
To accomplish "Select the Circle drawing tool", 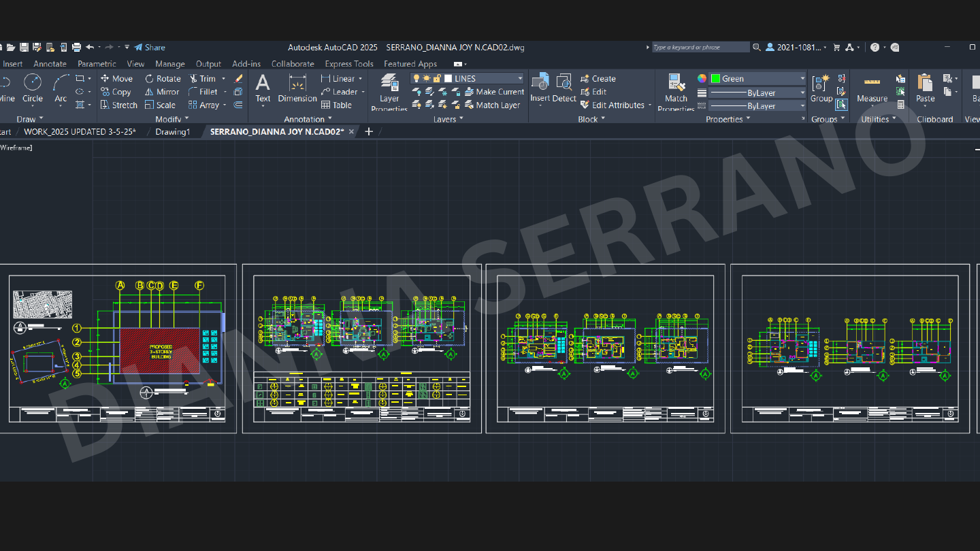I will tap(32, 89).
